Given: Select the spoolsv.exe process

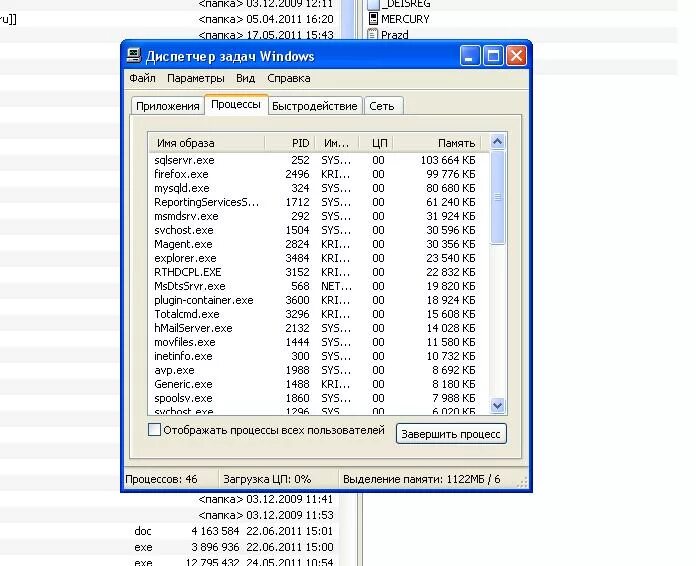Looking at the screenshot, I should 319,398.
